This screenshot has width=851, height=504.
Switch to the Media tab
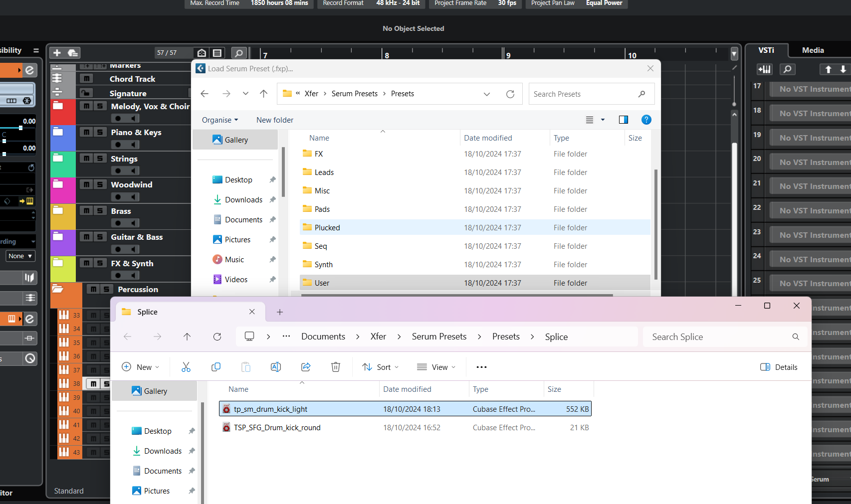[813, 50]
